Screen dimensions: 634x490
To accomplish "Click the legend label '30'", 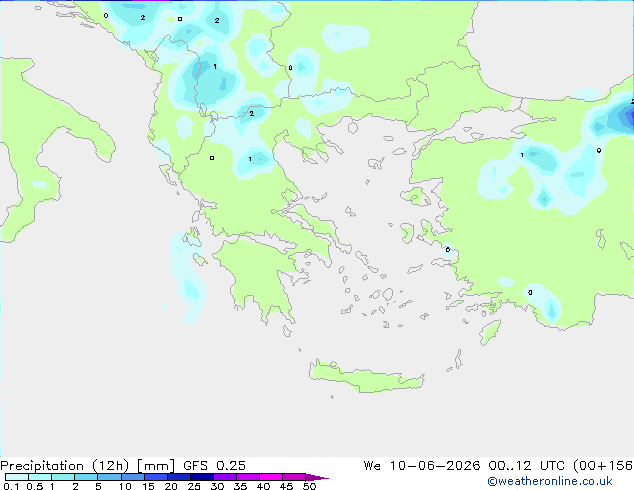I will pyautogui.click(x=217, y=486).
